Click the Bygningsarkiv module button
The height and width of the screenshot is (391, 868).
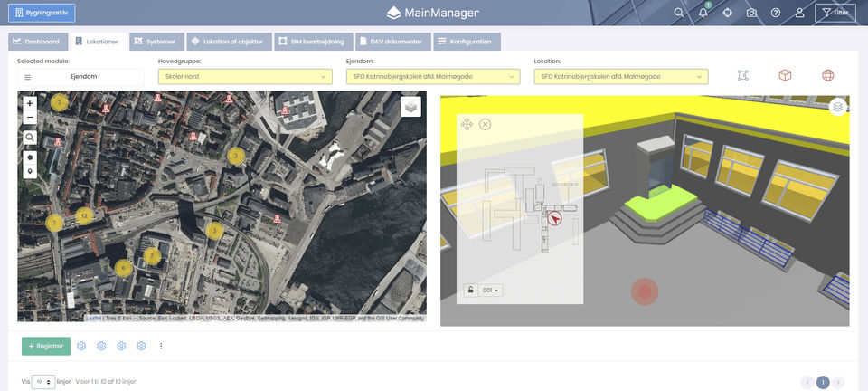click(x=42, y=13)
